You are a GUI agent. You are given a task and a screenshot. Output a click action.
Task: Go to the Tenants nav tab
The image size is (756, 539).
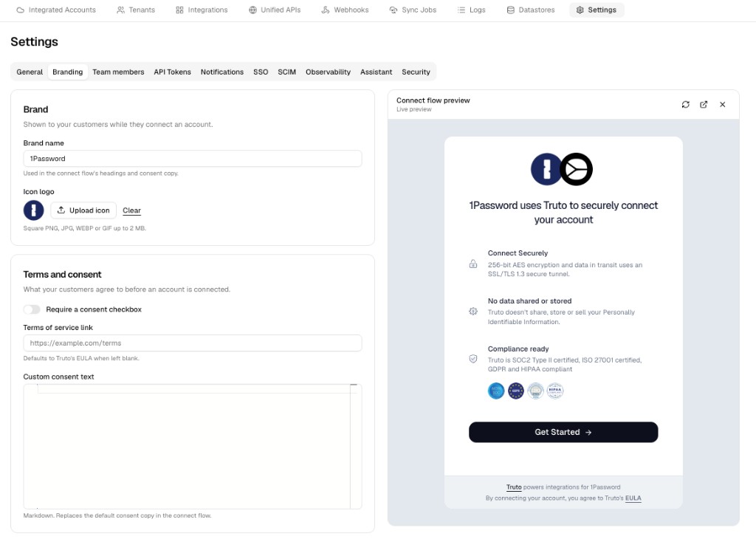(x=136, y=10)
